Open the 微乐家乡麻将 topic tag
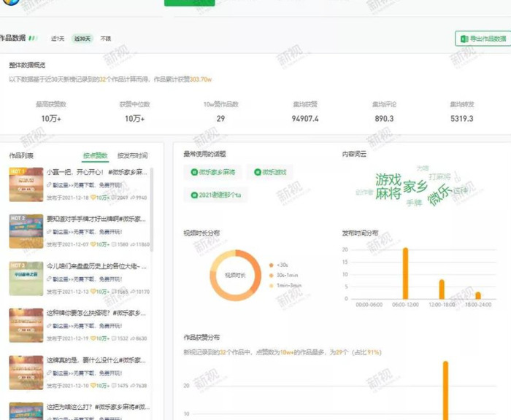The width and height of the screenshot is (511, 420). coord(213,172)
